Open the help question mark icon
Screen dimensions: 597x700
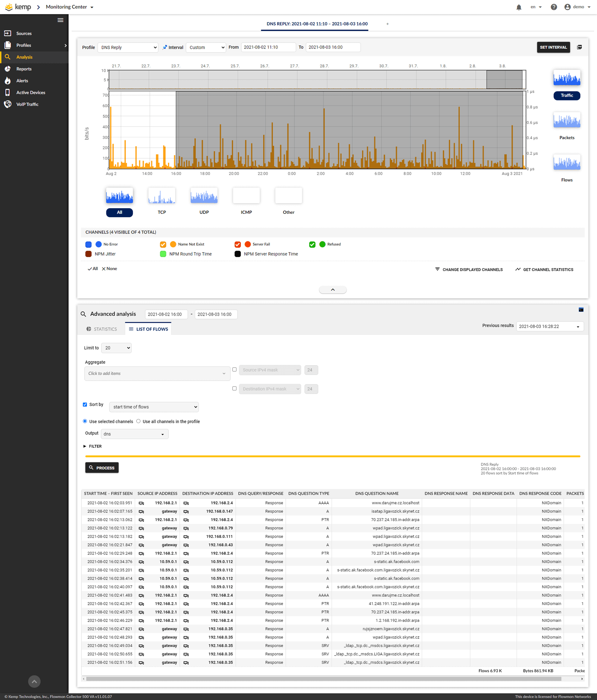pyautogui.click(x=554, y=7)
